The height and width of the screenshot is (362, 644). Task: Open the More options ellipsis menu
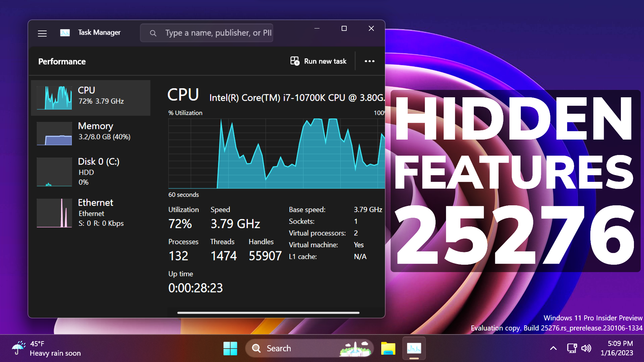pos(369,61)
